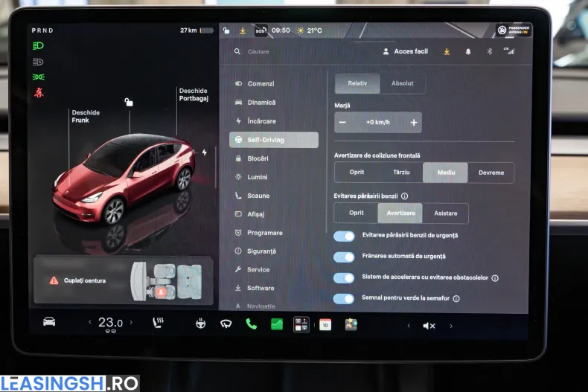Set collision warning to Mediu
Screen dimensions: 588x392
coord(446,173)
